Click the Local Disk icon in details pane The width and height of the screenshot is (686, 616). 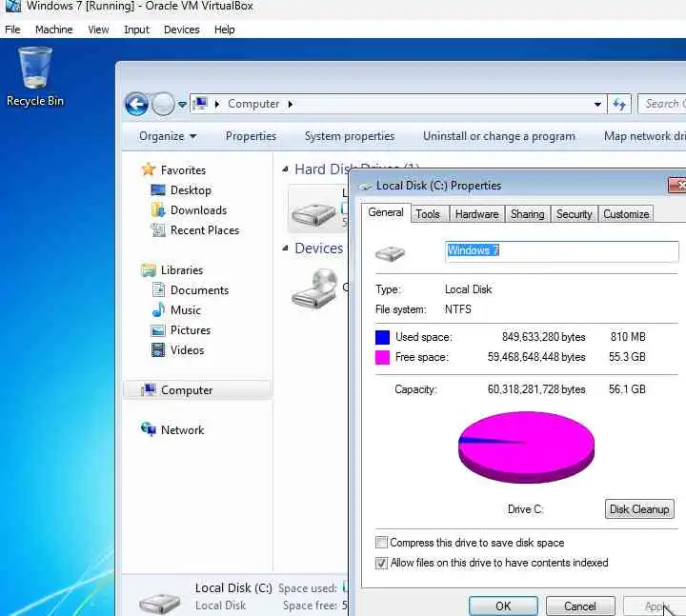(160, 604)
